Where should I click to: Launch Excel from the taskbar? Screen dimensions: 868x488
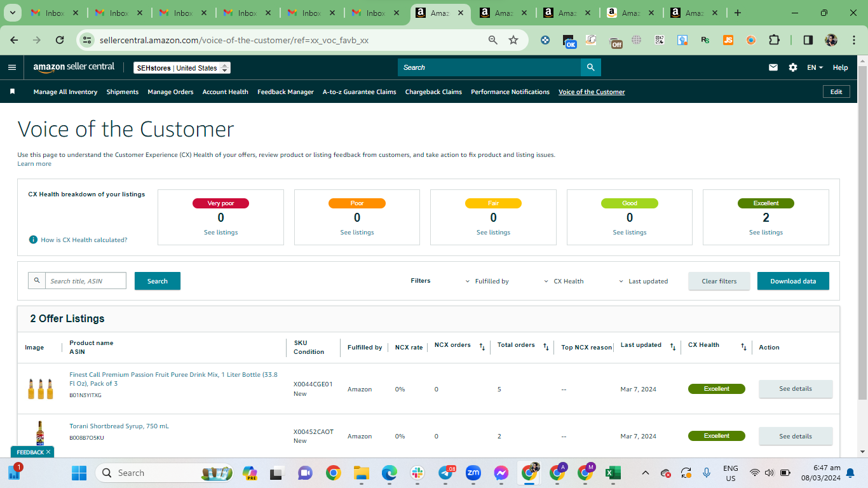[x=613, y=473]
